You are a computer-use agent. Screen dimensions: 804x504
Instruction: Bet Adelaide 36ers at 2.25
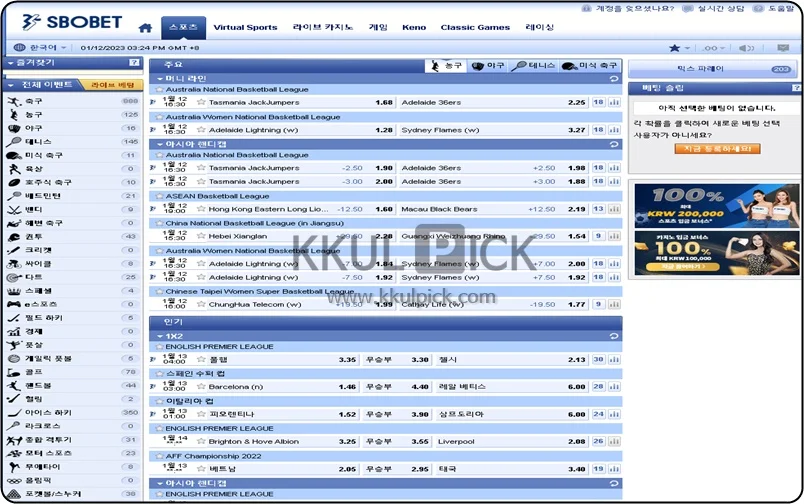coord(576,103)
